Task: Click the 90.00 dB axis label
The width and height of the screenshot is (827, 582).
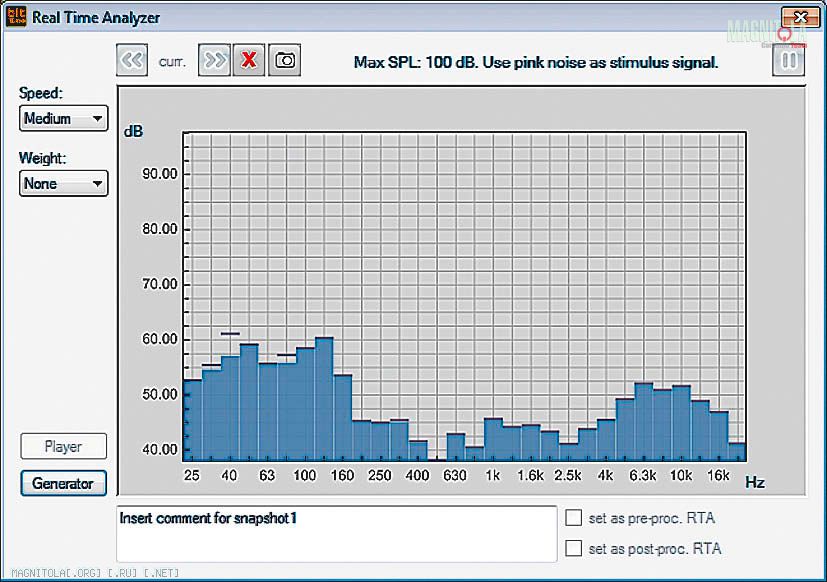Action: pyautogui.click(x=160, y=174)
